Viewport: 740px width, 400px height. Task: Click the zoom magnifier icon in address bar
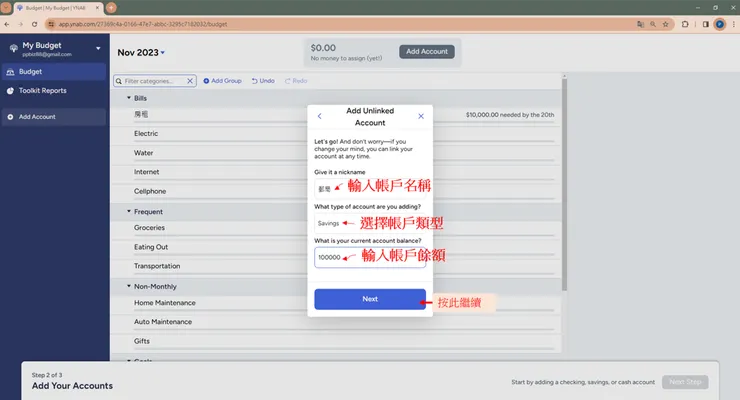653,24
